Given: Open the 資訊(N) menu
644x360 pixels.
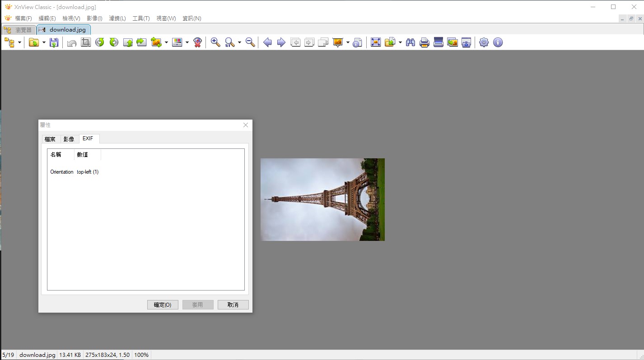Looking at the screenshot, I should [192, 18].
